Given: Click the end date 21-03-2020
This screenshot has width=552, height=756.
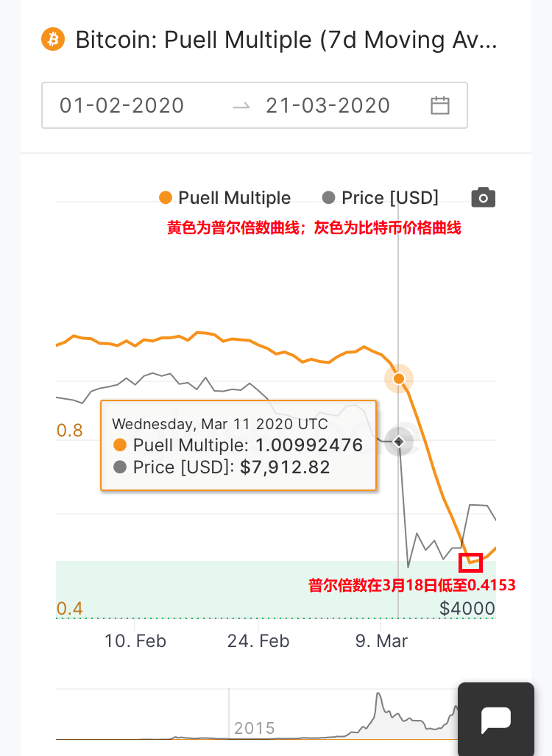Looking at the screenshot, I should pos(328,105).
